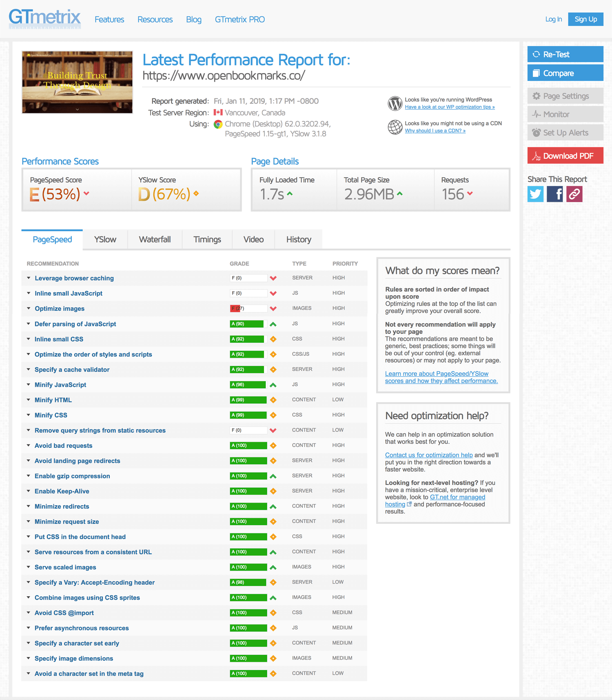Click green up arrow beside Minify JavaScript grade
The width and height of the screenshot is (612, 700).
point(273,385)
